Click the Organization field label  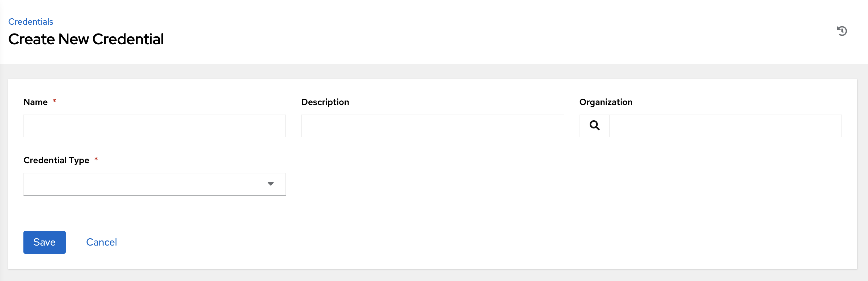605,102
